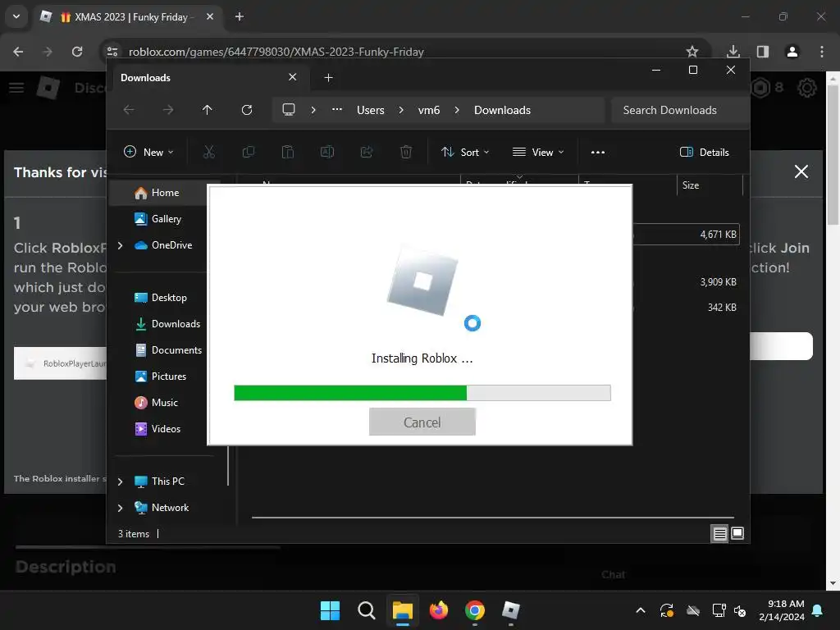Select Users in the address breadcrumb
Image resolution: width=840 pixels, height=630 pixels.
pos(371,110)
